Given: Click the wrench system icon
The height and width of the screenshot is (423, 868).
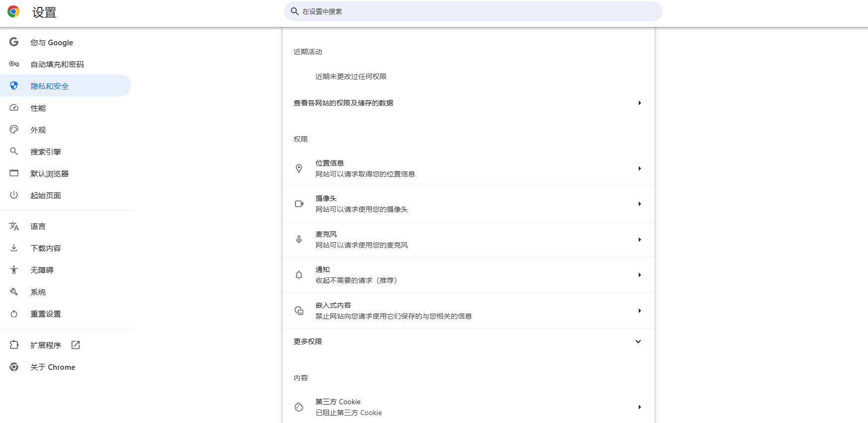Looking at the screenshot, I should coord(14,292).
